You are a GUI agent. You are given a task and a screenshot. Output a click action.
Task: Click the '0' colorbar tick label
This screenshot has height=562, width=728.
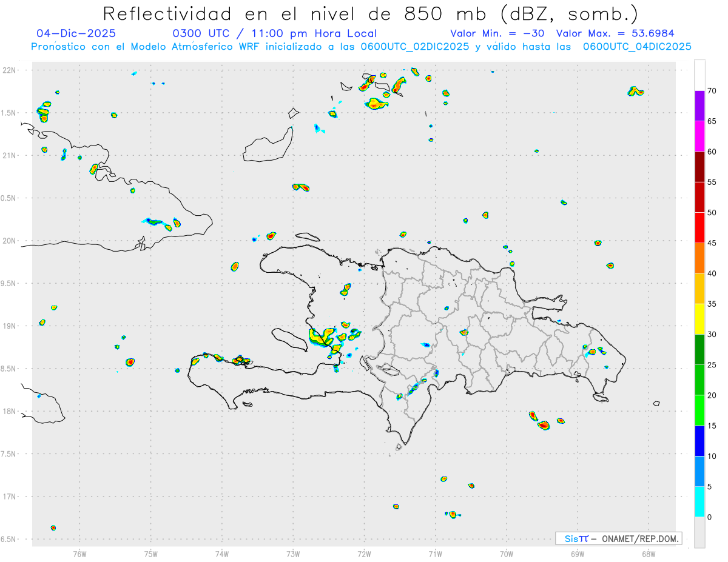coord(710,517)
